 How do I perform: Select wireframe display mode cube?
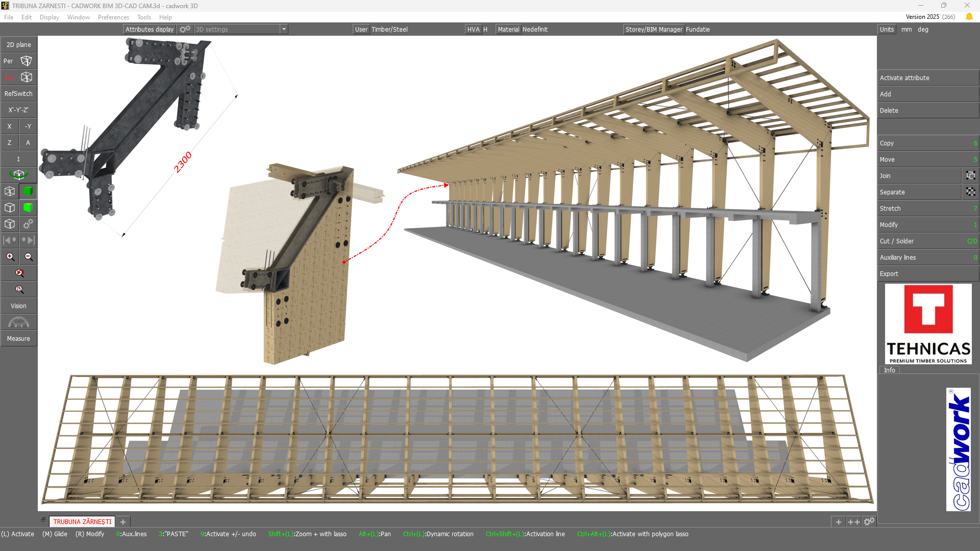(x=10, y=191)
